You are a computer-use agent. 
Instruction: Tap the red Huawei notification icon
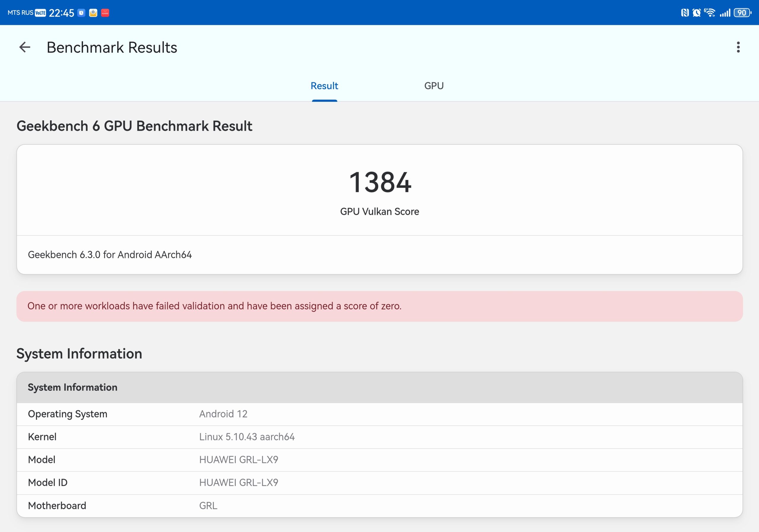(x=105, y=13)
